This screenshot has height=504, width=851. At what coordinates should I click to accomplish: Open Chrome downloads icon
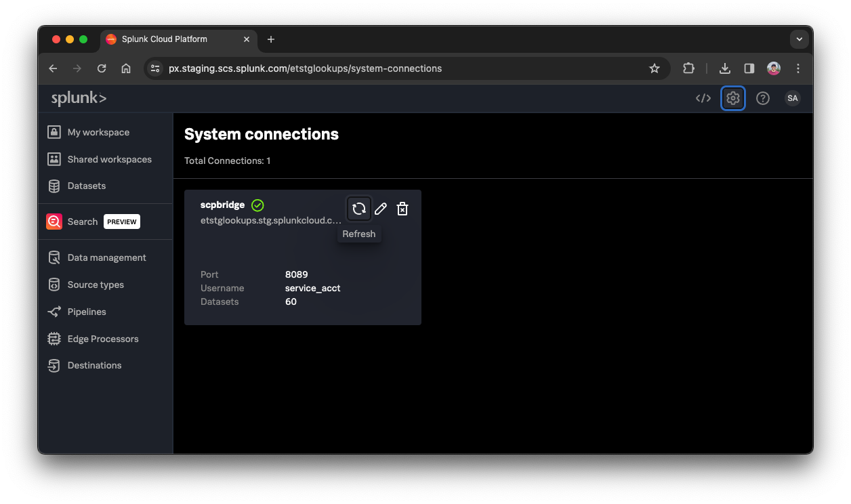click(725, 68)
